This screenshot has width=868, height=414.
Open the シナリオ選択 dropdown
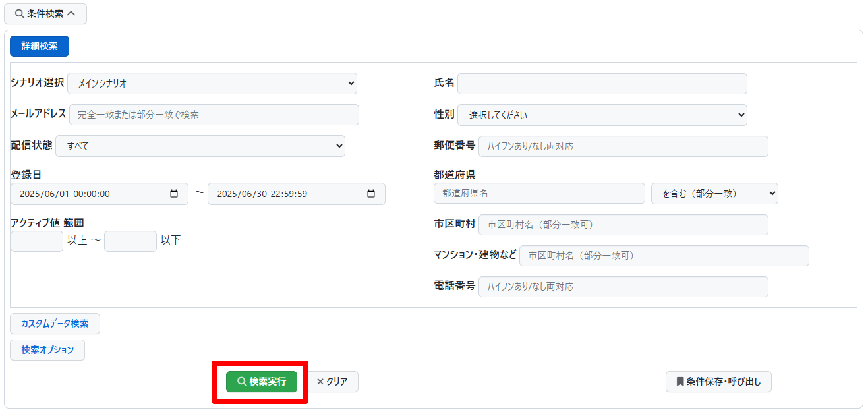tap(212, 84)
